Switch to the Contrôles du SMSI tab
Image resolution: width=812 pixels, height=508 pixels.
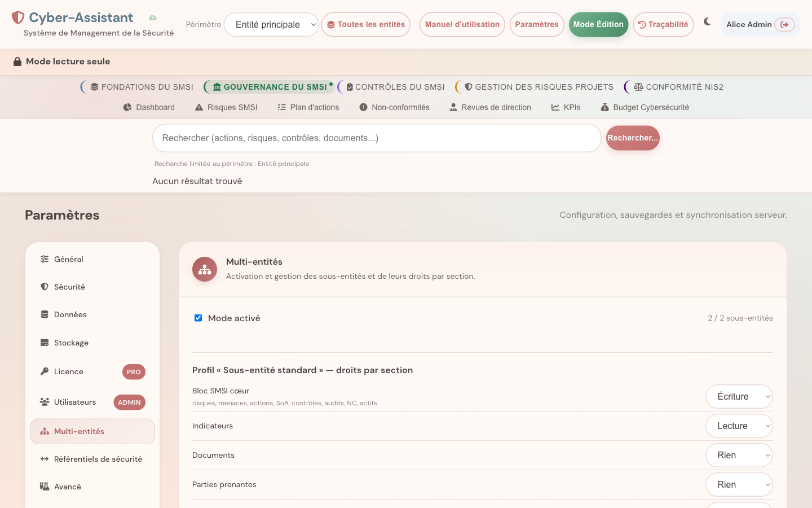click(395, 87)
